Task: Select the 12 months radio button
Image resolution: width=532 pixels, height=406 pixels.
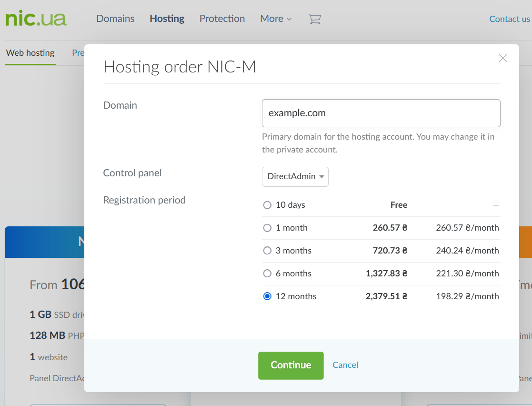Action: 267,296
